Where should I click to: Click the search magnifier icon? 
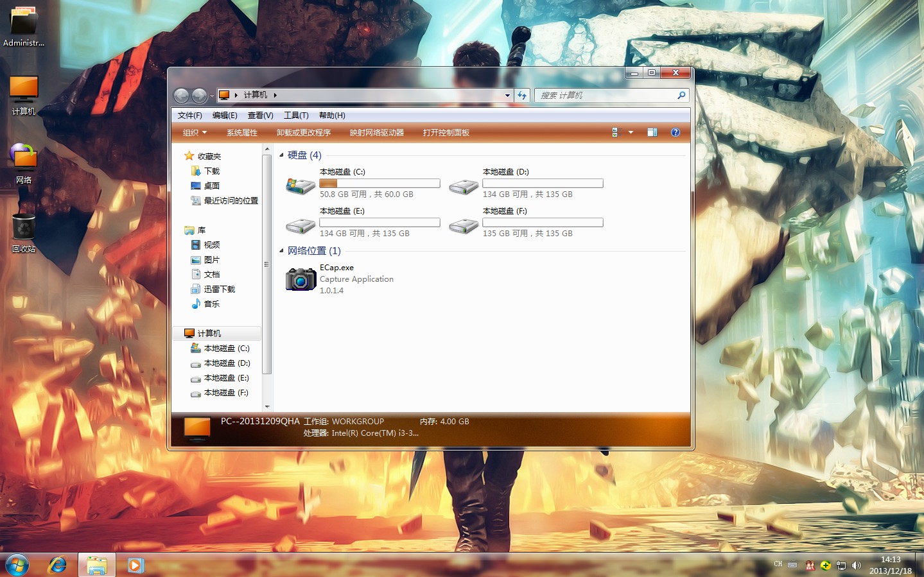(x=681, y=95)
